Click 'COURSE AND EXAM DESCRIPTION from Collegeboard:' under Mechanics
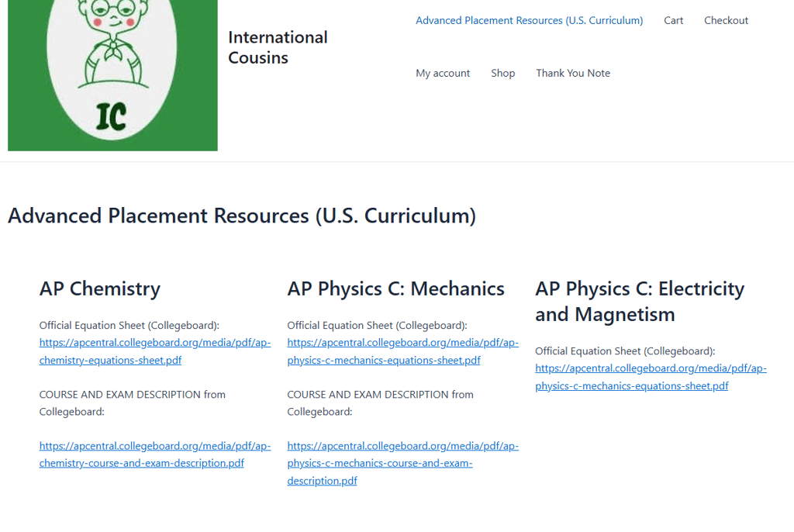The image size is (794, 532). tap(380, 402)
